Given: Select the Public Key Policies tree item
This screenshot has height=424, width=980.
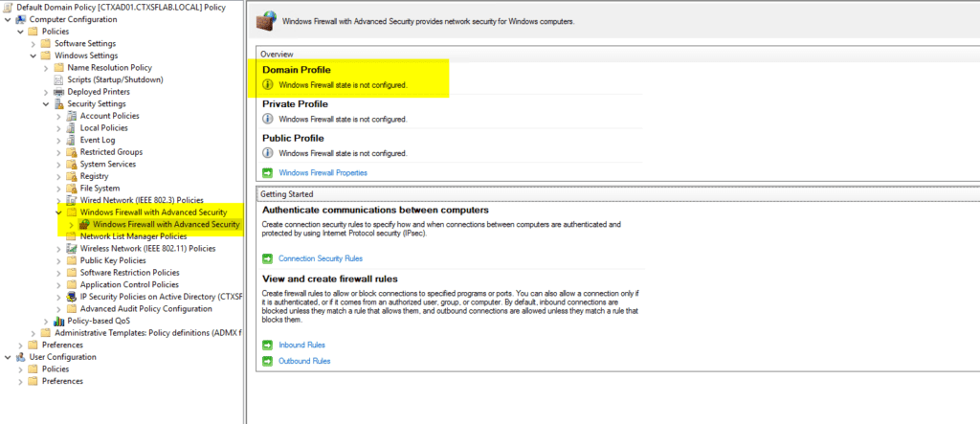Looking at the screenshot, I should point(113,260).
